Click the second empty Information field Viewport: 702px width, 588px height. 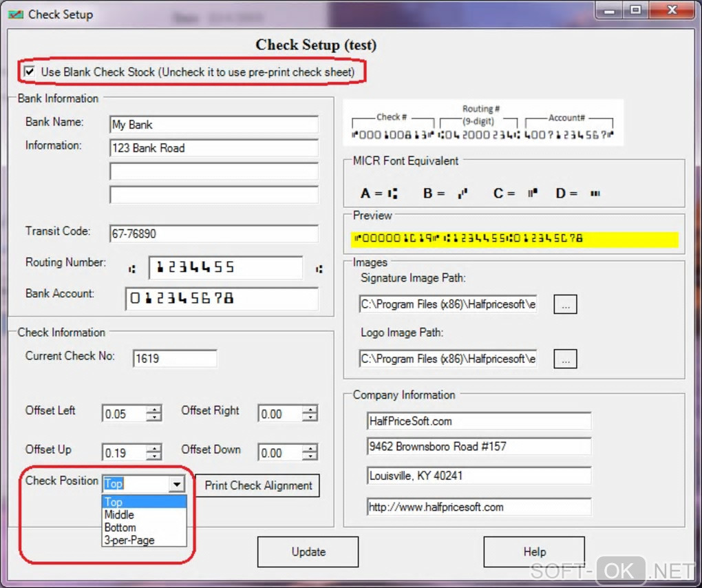point(213,171)
